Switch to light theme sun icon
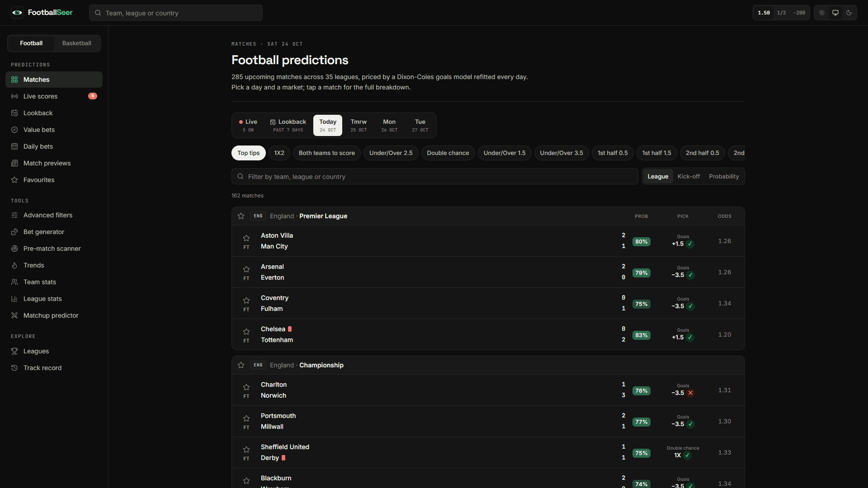868x488 pixels. pyautogui.click(x=822, y=13)
